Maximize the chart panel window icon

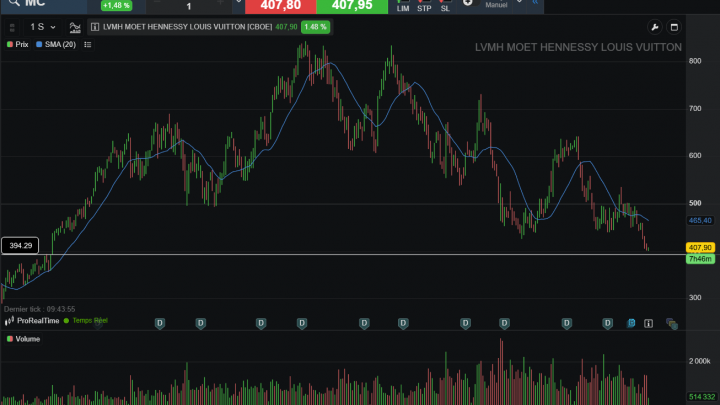coord(674,27)
